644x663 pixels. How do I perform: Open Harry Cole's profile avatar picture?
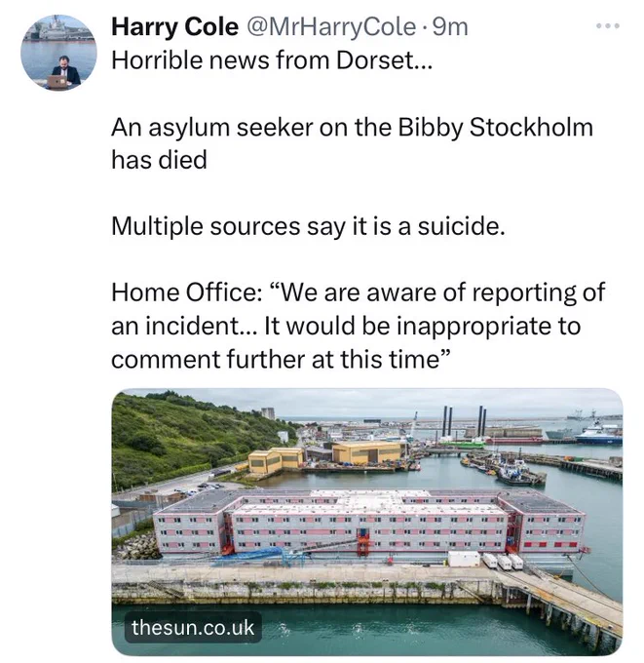[x=58, y=53]
